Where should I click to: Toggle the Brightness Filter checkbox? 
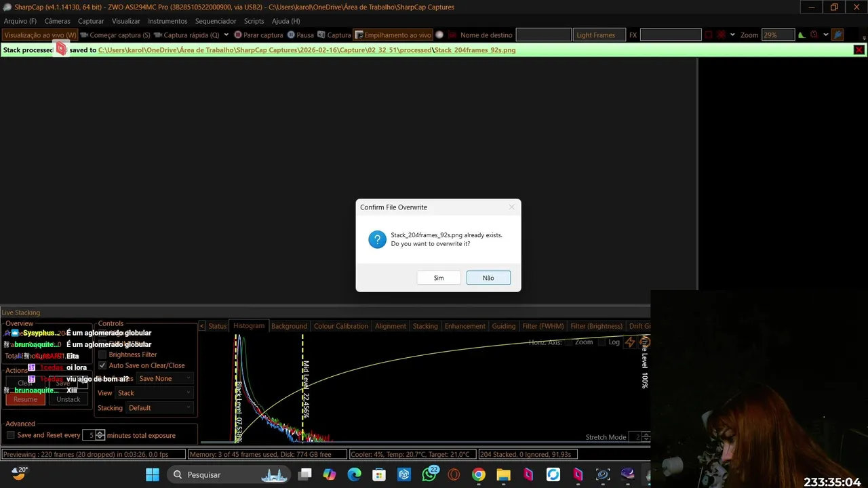[102, 354]
